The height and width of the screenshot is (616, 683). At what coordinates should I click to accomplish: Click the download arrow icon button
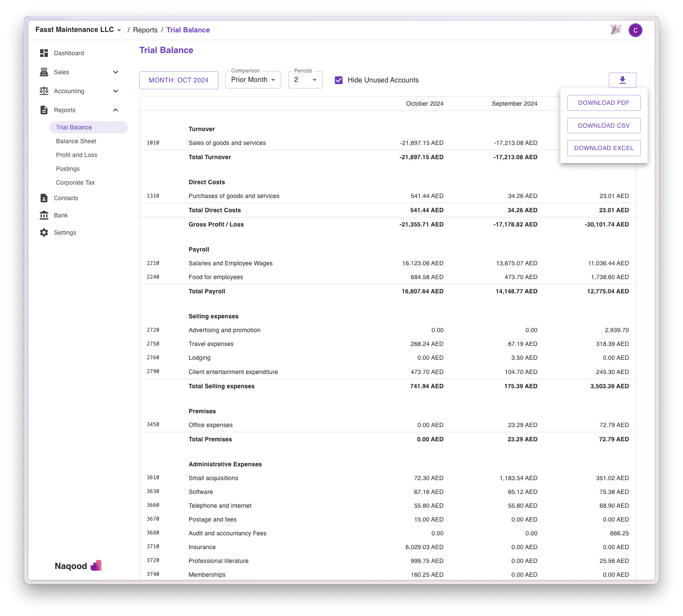[622, 80]
